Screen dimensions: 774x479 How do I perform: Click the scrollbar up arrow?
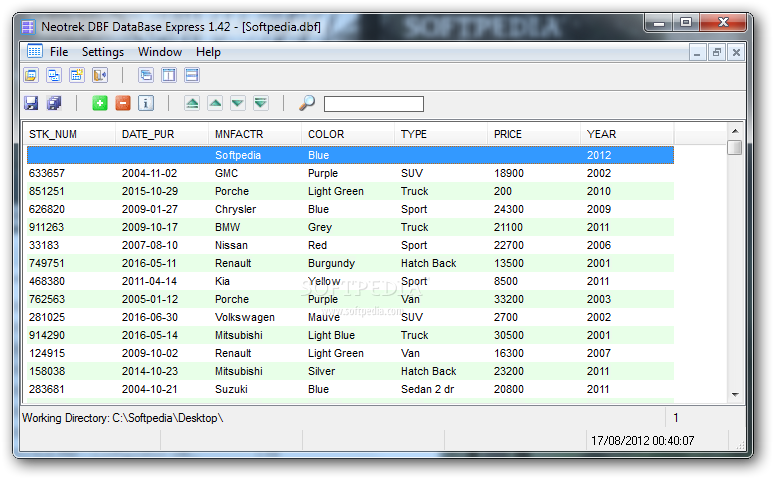[x=735, y=131]
